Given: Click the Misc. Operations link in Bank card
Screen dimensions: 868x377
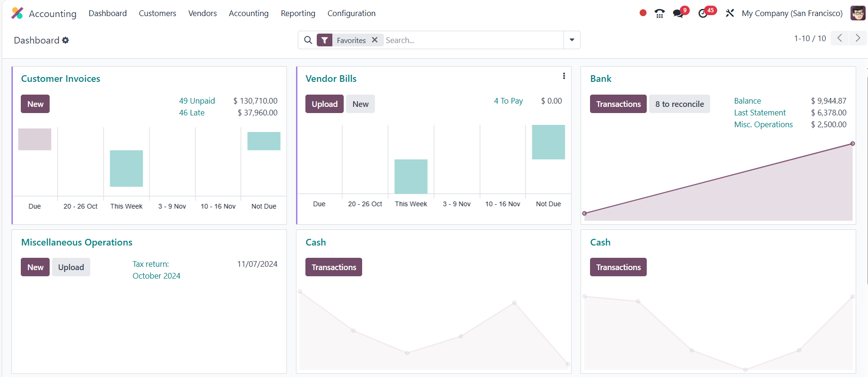Looking at the screenshot, I should pyautogui.click(x=764, y=124).
